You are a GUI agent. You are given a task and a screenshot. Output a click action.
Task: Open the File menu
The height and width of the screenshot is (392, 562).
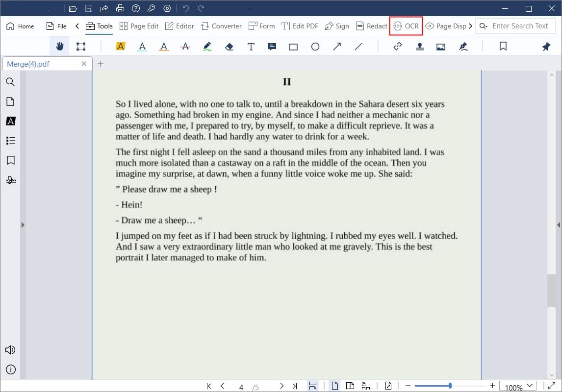(56, 26)
